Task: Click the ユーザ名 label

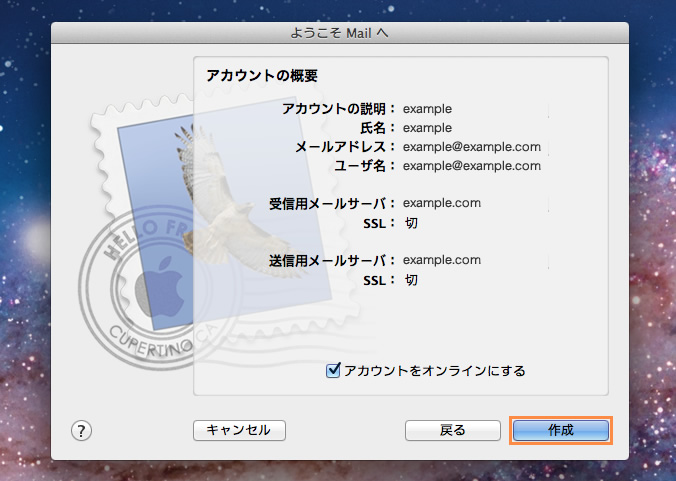Action: point(364,166)
